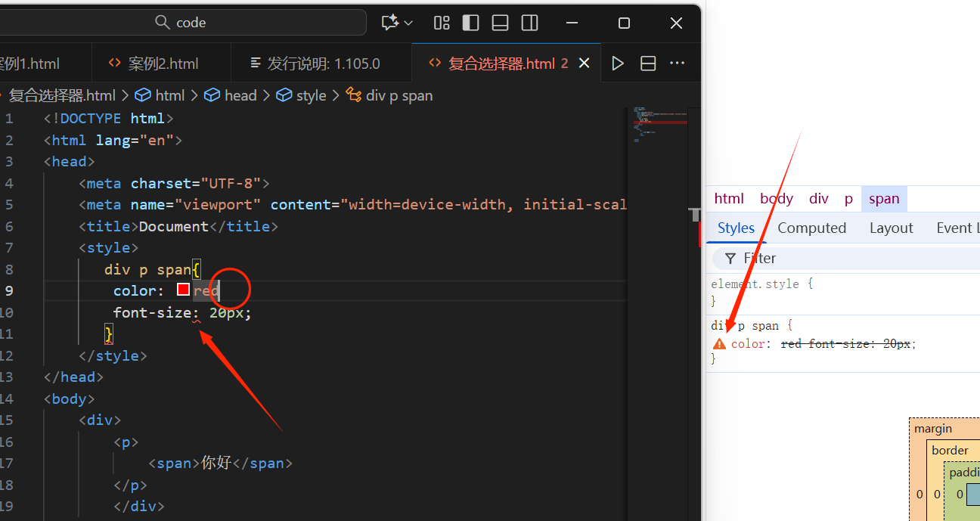Click the div p span breadcrumb

pos(389,95)
